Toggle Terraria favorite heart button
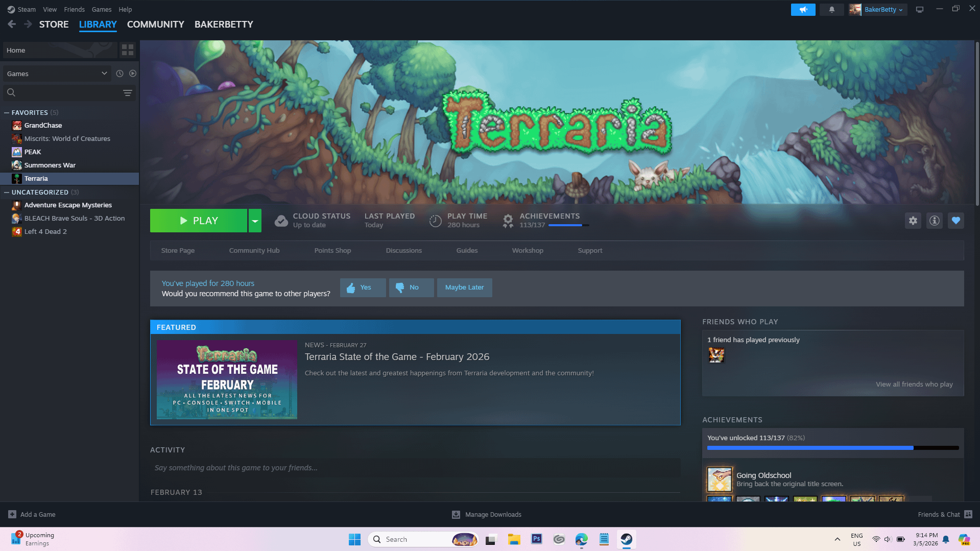 click(x=955, y=221)
